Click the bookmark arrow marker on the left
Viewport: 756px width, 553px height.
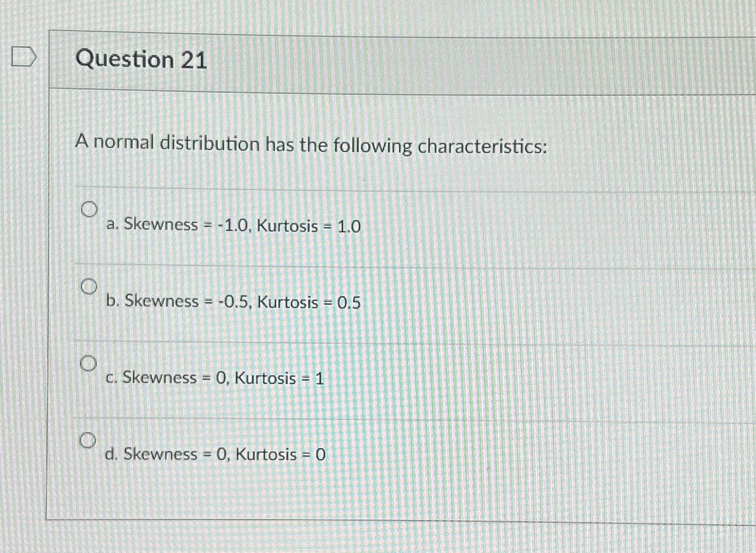(23, 57)
